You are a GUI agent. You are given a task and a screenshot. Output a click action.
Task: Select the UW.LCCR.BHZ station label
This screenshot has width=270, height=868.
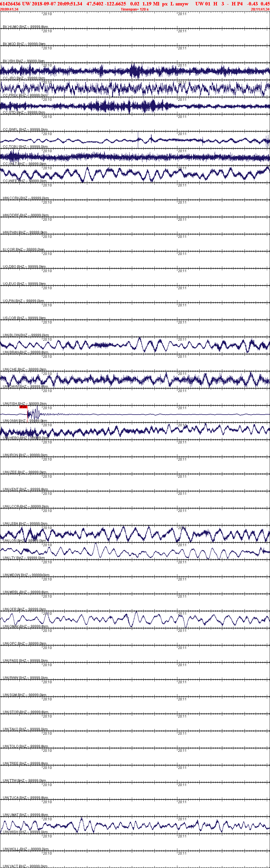point(26,507)
